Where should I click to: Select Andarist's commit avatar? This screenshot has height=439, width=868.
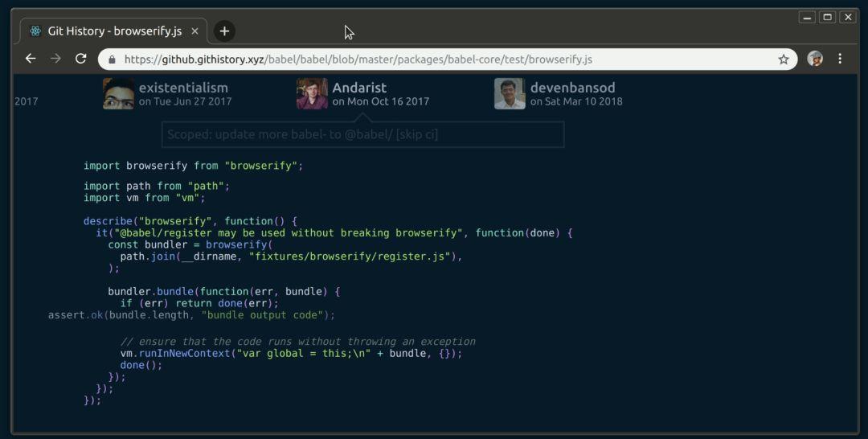tap(312, 93)
